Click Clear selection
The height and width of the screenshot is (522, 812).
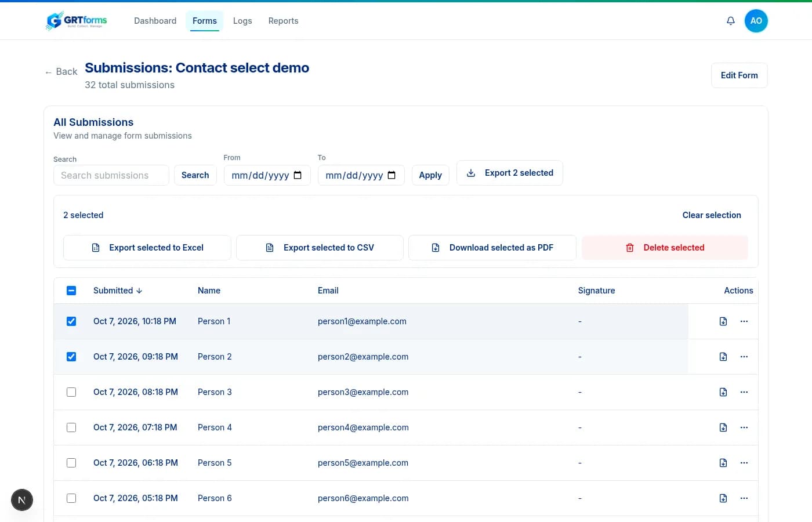712,215
